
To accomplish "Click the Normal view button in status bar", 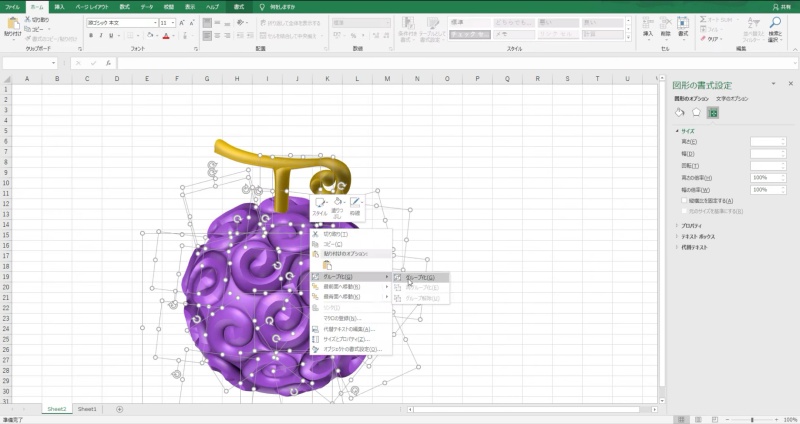I will pos(681,419).
